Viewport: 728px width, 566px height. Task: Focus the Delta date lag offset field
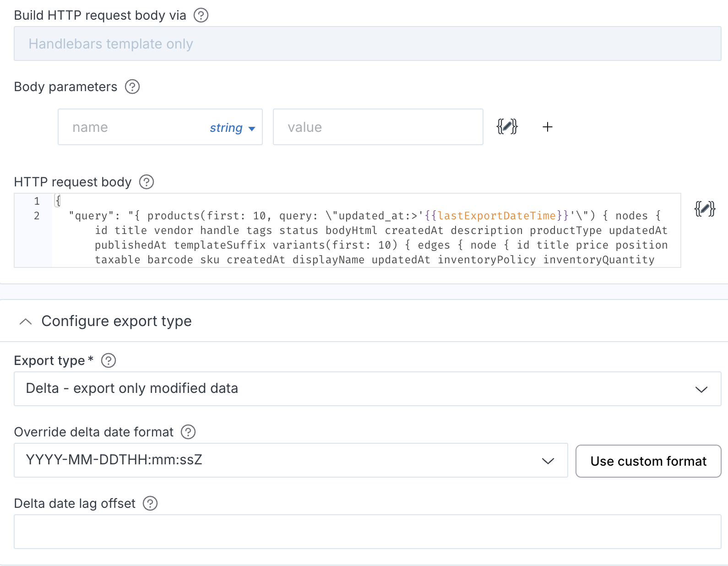pos(368,532)
